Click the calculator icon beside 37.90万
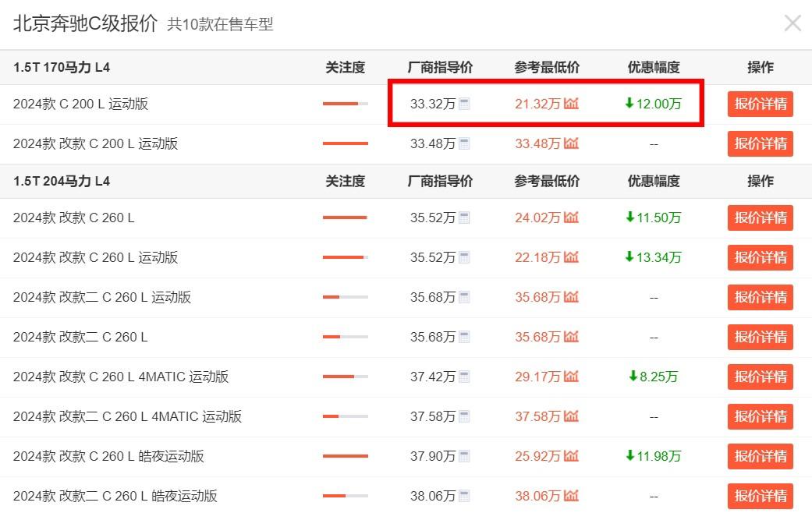The image size is (812, 513). coord(464,456)
